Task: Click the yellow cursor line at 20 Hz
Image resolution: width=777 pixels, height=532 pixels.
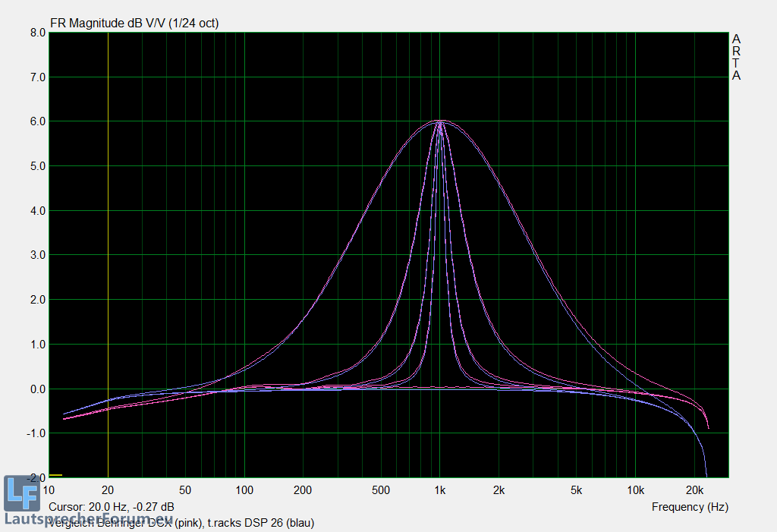Action: [108, 228]
